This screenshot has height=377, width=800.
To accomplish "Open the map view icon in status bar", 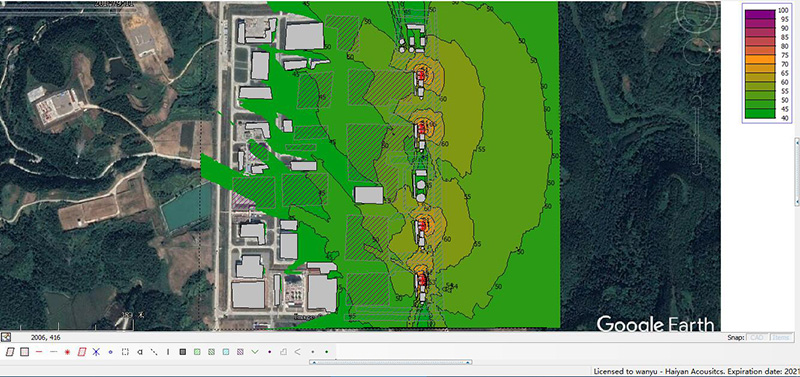I will click(x=6, y=337).
